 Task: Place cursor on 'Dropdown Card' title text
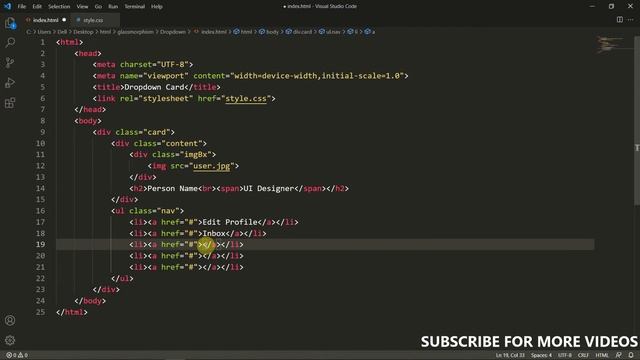tap(154, 87)
